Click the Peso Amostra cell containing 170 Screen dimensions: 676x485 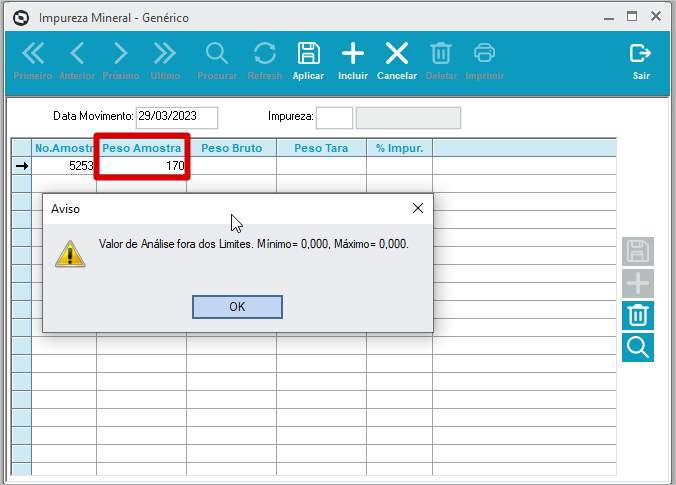click(x=141, y=166)
